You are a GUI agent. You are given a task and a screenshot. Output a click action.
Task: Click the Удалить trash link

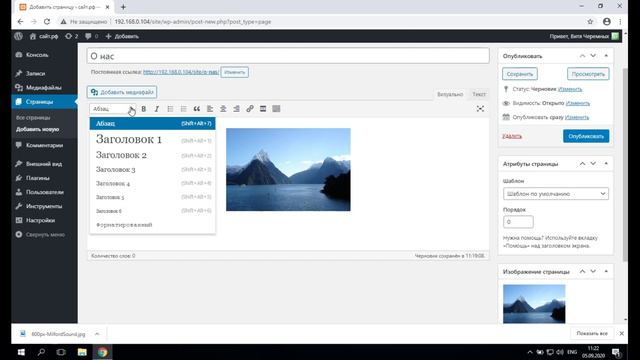(x=512, y=136)
